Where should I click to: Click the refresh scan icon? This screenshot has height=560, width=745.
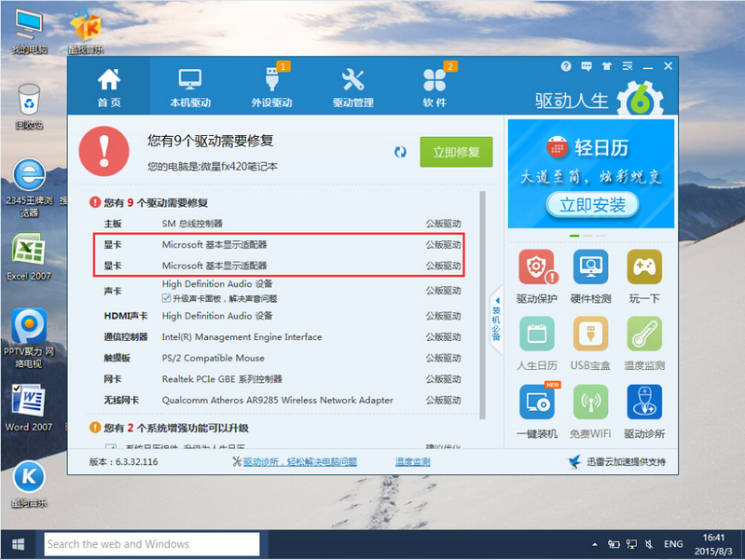(401, 152)
